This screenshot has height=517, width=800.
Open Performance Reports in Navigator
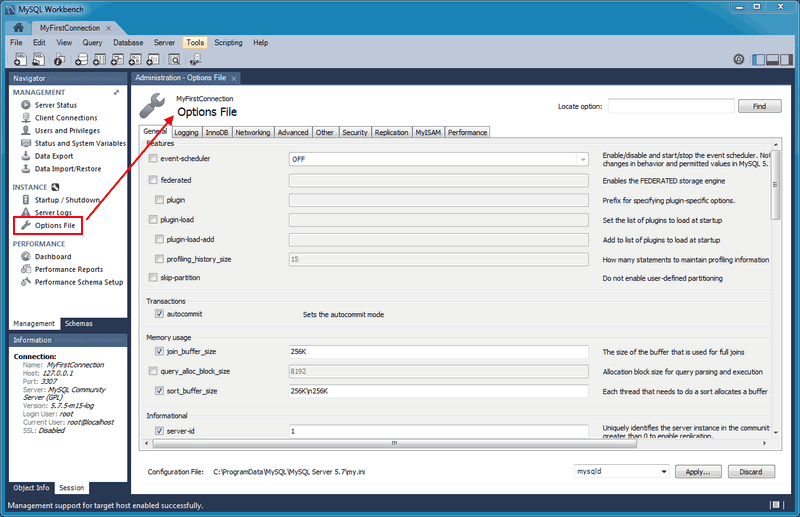click(x=69, y=269)
